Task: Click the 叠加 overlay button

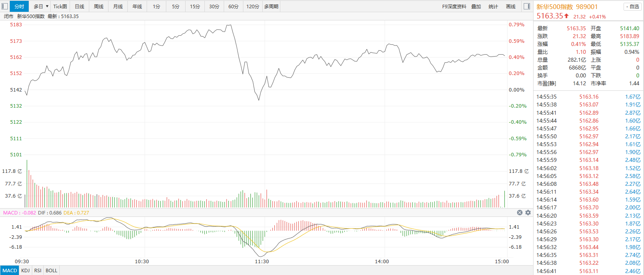Action: [x=476, y=7]
